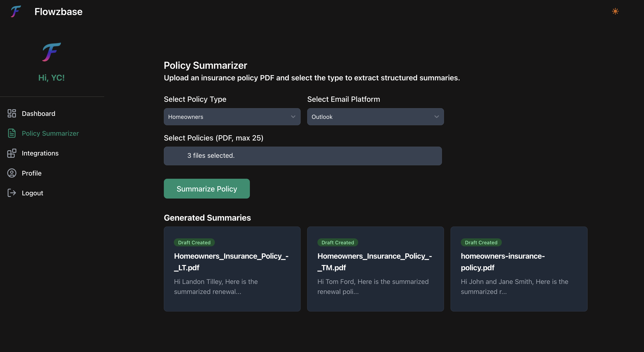Click the 3 files selected file picker
Image resolution: width=644 pixels, height=352 pixels.
pyautogui.click(x=302, y=156)
